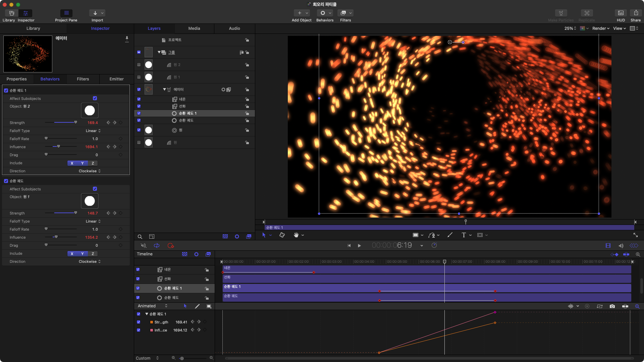Select the Text tool in canvas toolbar
The image size is (644, 362).
click(x=464, y=235)
